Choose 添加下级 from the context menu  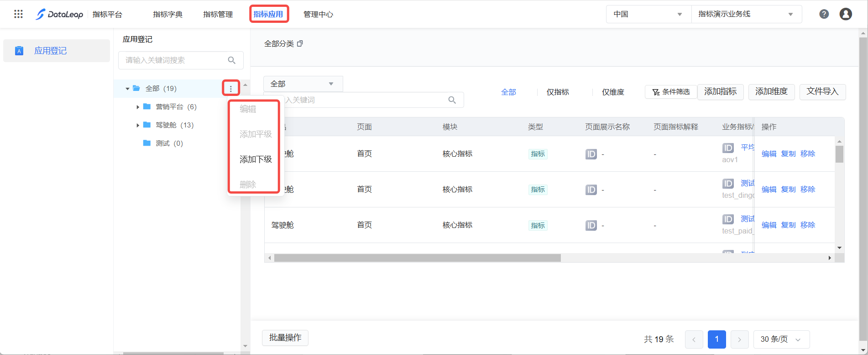tap(256, 159)
